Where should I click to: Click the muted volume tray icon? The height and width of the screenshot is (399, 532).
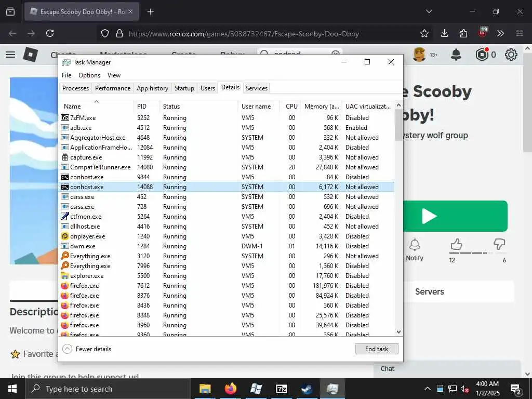465,389
